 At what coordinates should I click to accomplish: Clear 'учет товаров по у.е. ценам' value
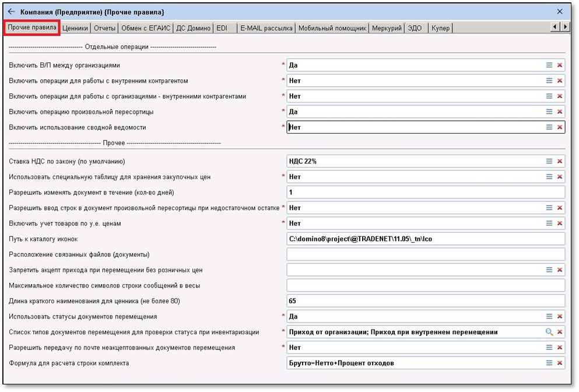click(559, 223)
